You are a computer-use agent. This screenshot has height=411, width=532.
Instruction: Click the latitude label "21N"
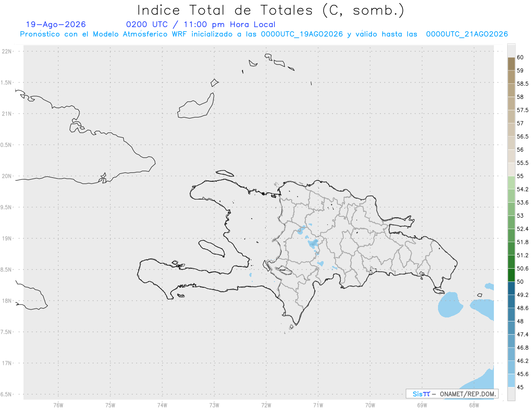[x=7, y=114]
